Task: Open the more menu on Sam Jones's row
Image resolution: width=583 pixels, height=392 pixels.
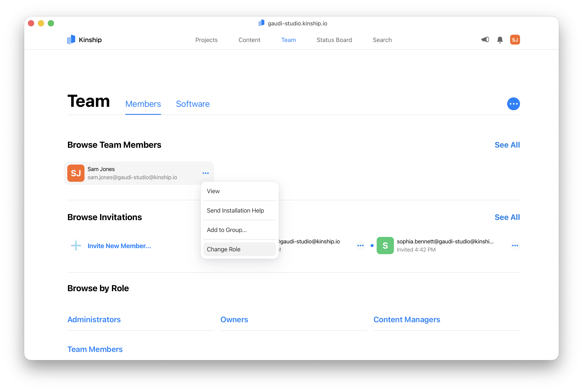Action: [x=205, y=173]
